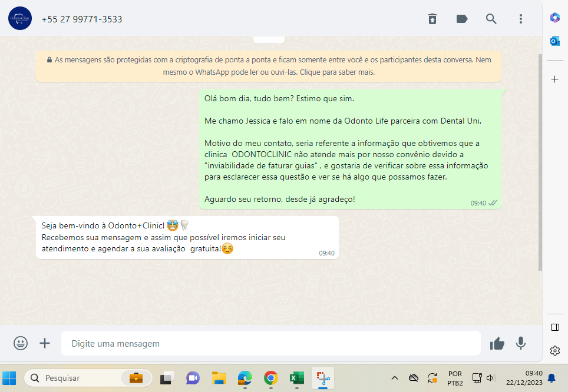The height and width of the screenshot is (392, 568).
Task: Click the Pesquisar taskbar search box
Action: coord(88,378)
